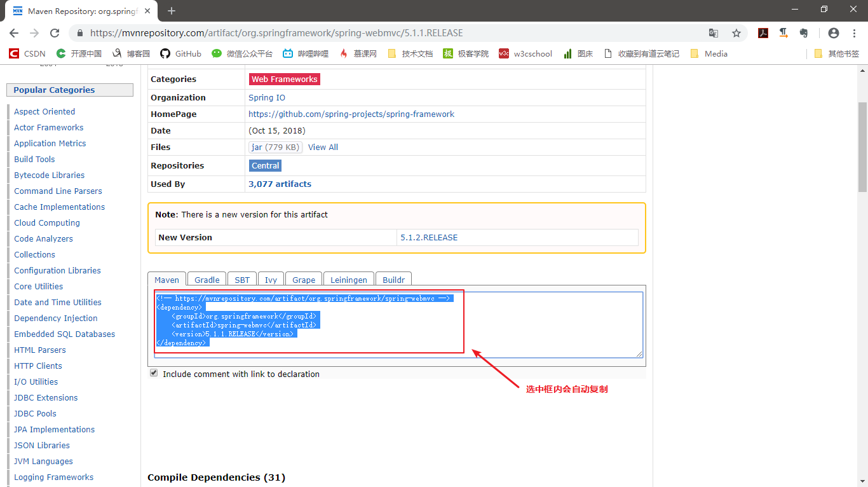Open Aspect Oriented category
868x487 pixels.
[x=44, y=111]
